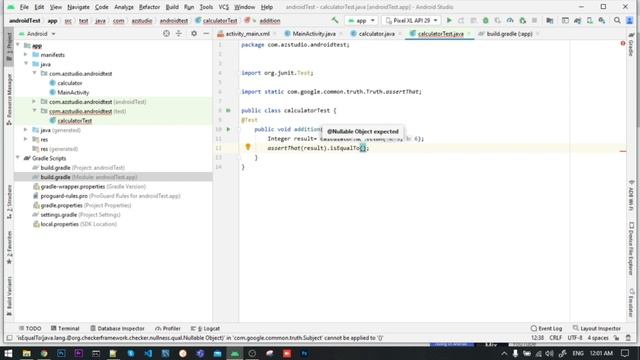The height and width of the screenshot is (360, 640).
Task: Run calculatorTest class from gutter icon
Action: 228,110
